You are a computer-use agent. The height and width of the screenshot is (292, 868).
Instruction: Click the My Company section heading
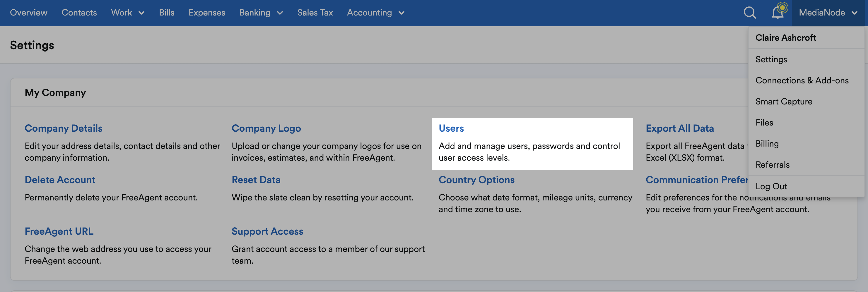coord(55,93)
